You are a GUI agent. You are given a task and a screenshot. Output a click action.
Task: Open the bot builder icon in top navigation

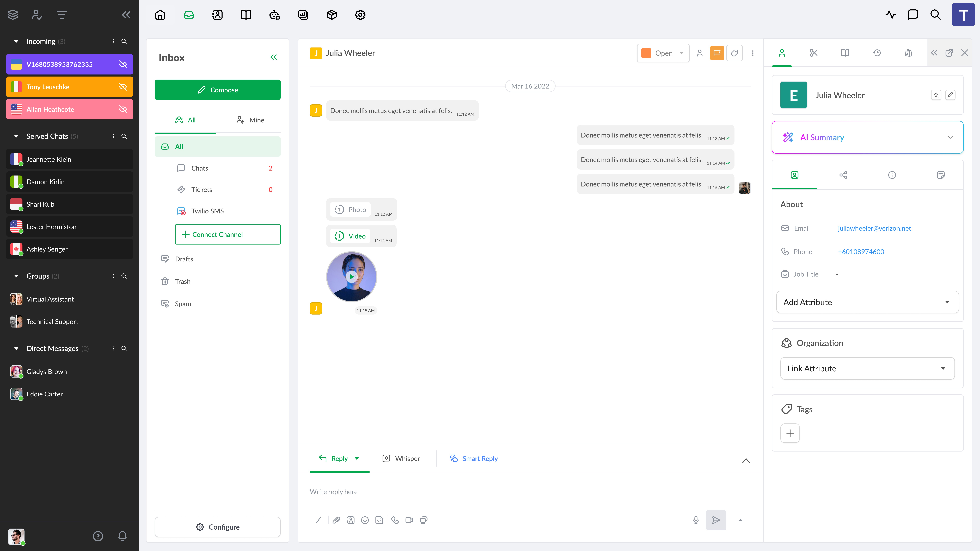click(x=274, y=15)
